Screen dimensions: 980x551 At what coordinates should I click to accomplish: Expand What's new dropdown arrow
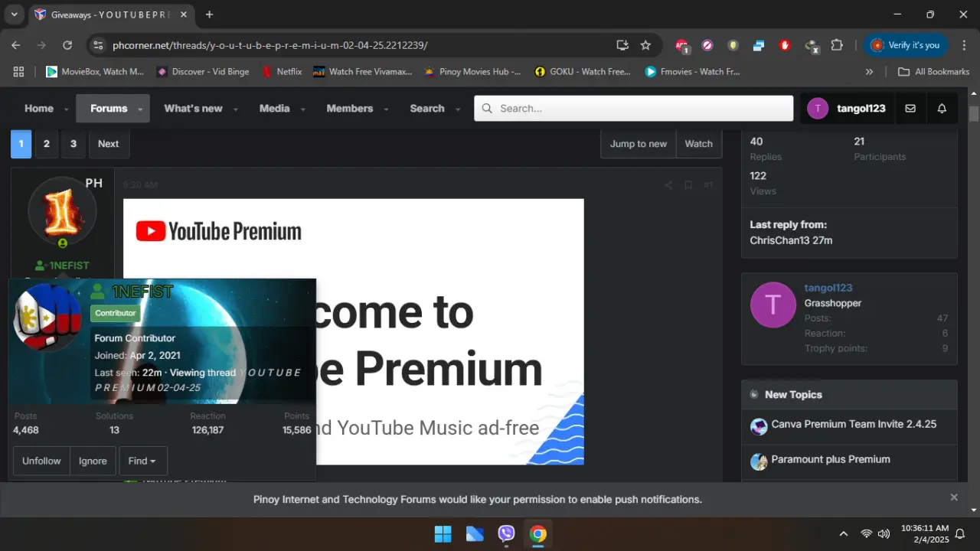click(x=235, y=109)
